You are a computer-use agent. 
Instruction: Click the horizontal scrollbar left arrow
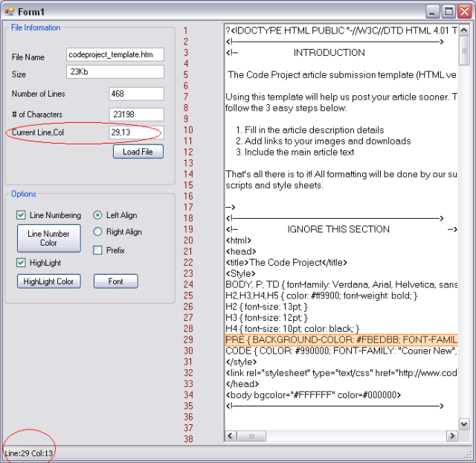pos(231,436)
